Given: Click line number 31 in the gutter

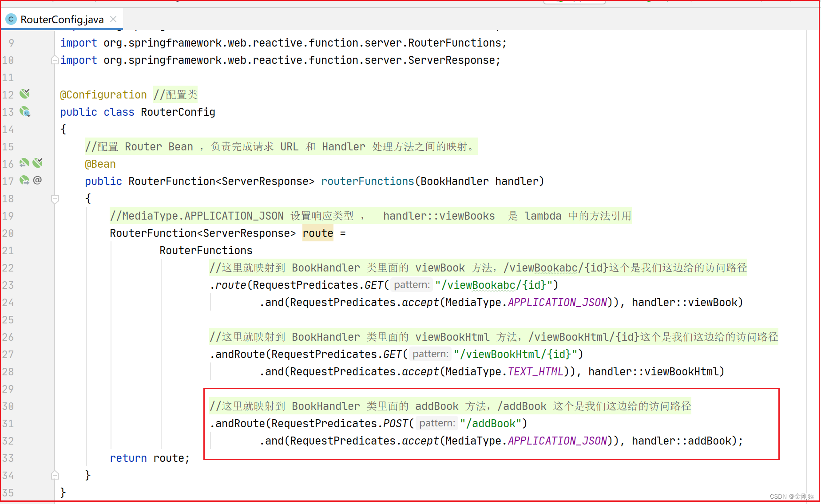Looking at the screenshot, I should point(8,424).
